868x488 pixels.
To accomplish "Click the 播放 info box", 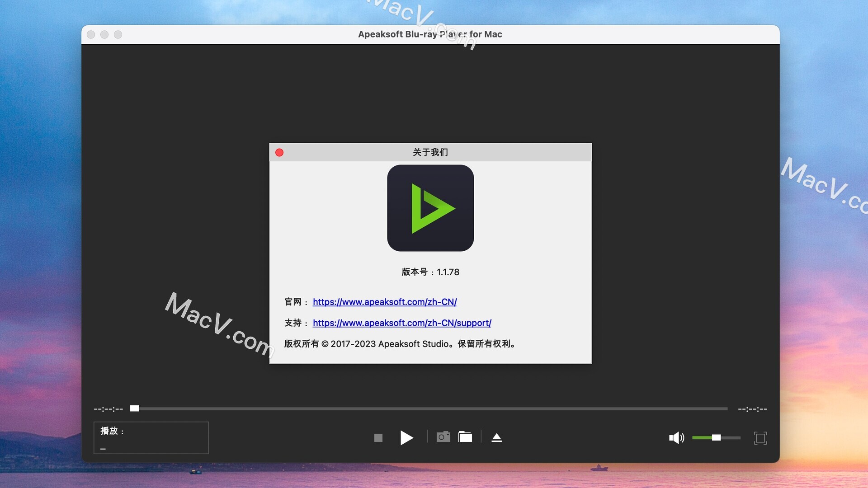I will pos(151,438).
